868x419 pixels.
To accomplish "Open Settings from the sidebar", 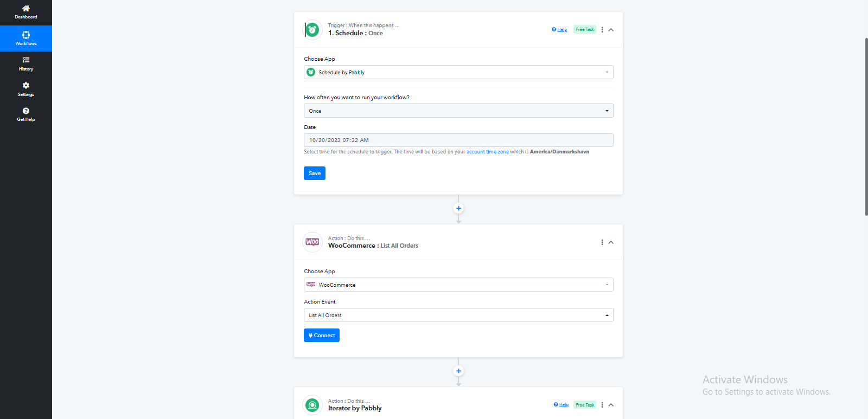I will [x=26, y=89].
